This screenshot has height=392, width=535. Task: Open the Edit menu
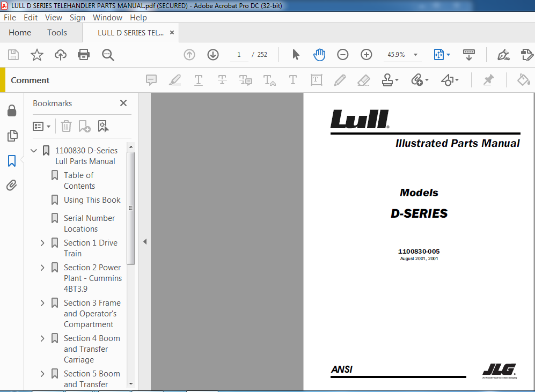pyautogui.click(x=31, y=17)
